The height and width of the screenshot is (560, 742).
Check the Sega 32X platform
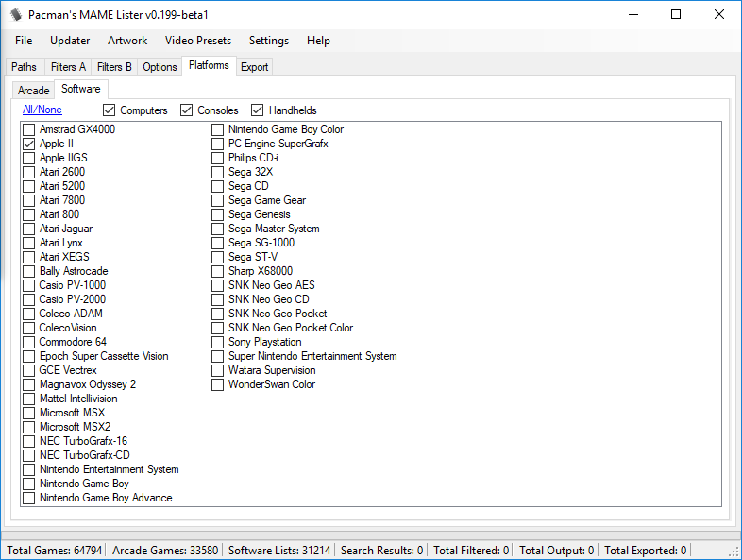tap(218, 172)
